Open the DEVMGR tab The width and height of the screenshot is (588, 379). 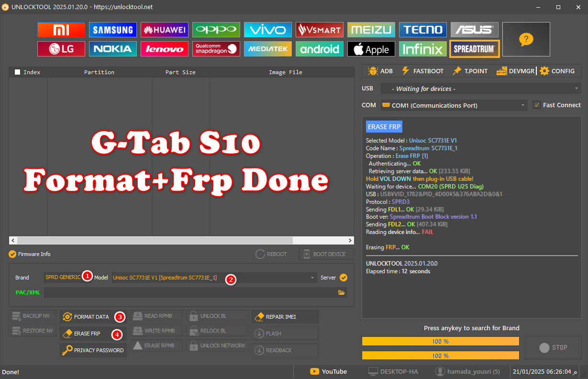tap(515, 71)
